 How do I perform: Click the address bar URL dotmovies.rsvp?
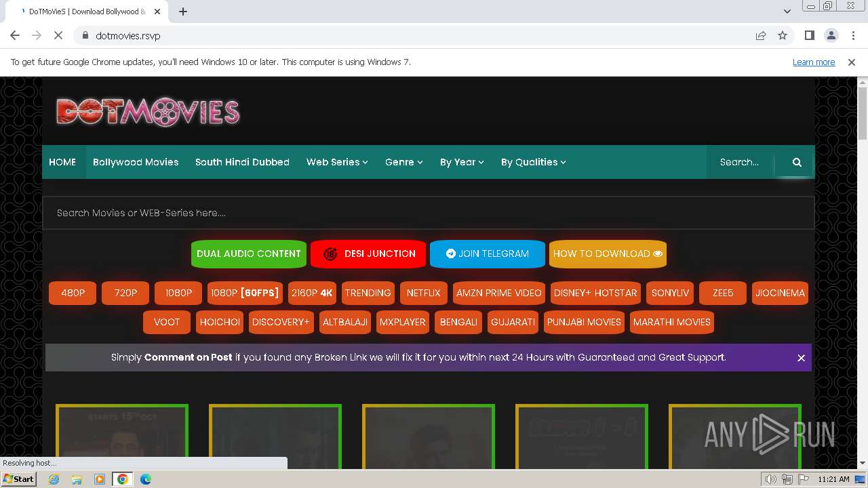128,35
